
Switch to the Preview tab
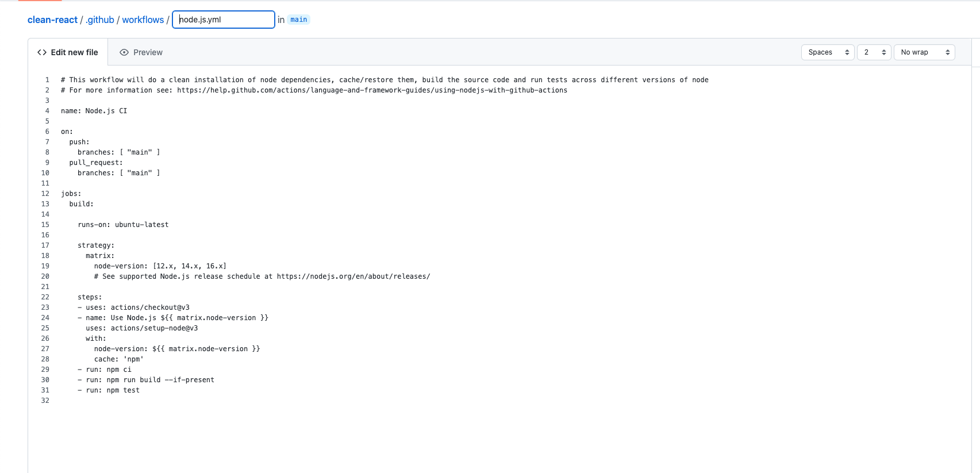[x=141, y=52]
